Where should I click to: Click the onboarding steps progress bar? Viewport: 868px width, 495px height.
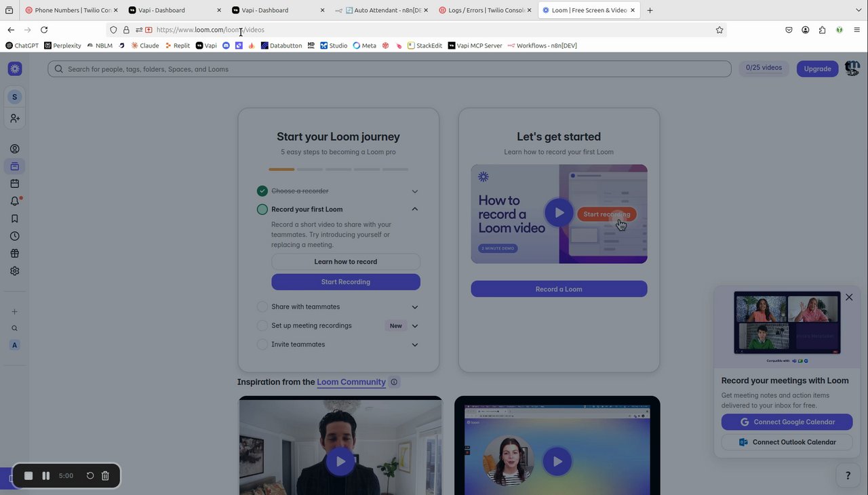[x=338, y=170]
